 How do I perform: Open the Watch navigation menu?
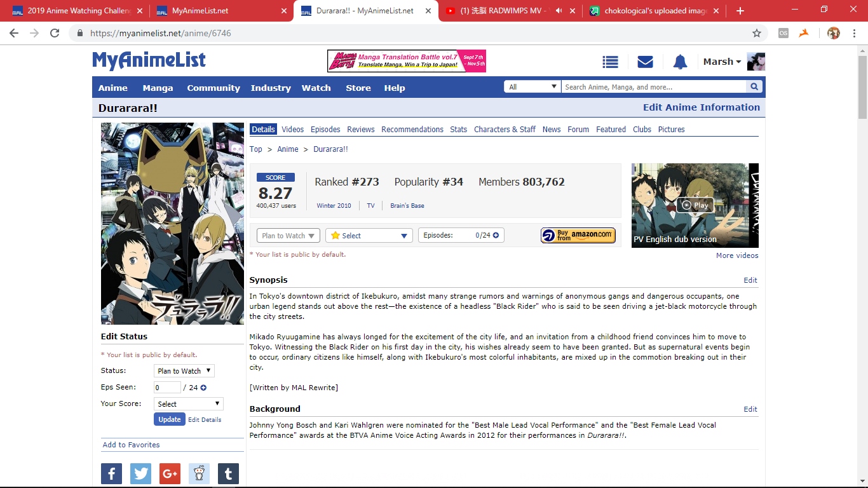tap(316, 88)
